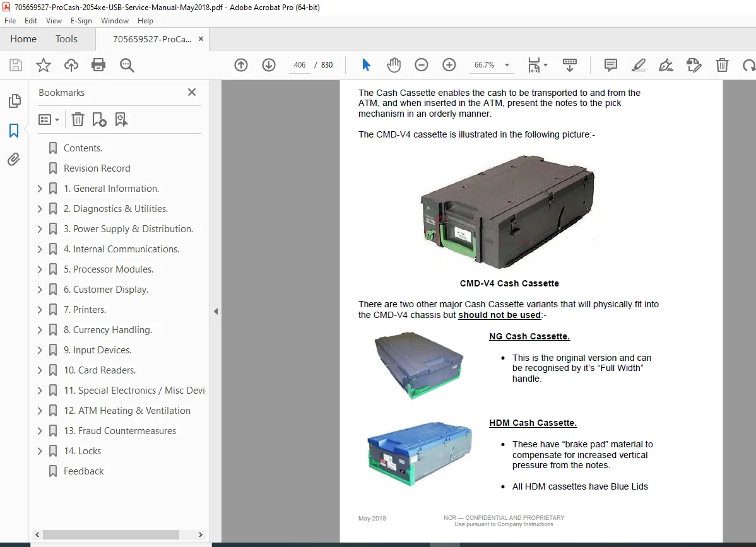
Task: Expand 5. Processor Modules bookmark
Action: [x=40, y=270]
